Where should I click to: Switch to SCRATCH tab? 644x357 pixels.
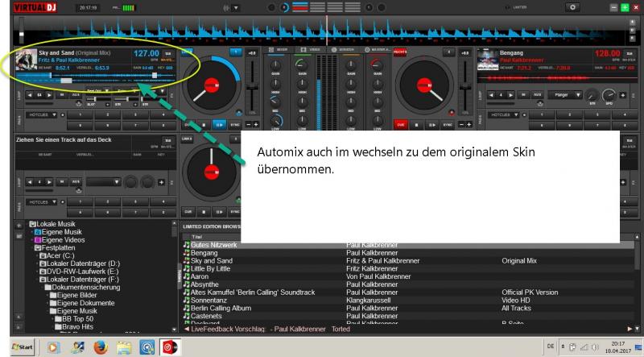click(343, 49)
